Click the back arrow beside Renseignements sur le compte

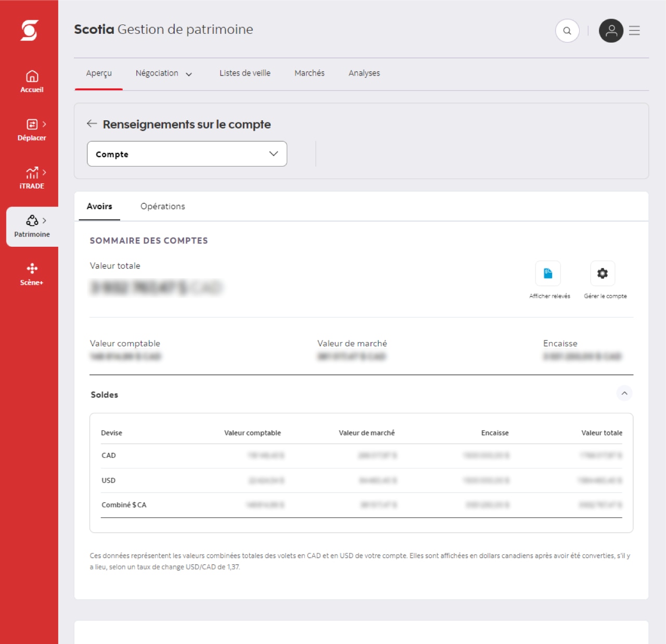[x=92, y=123]
